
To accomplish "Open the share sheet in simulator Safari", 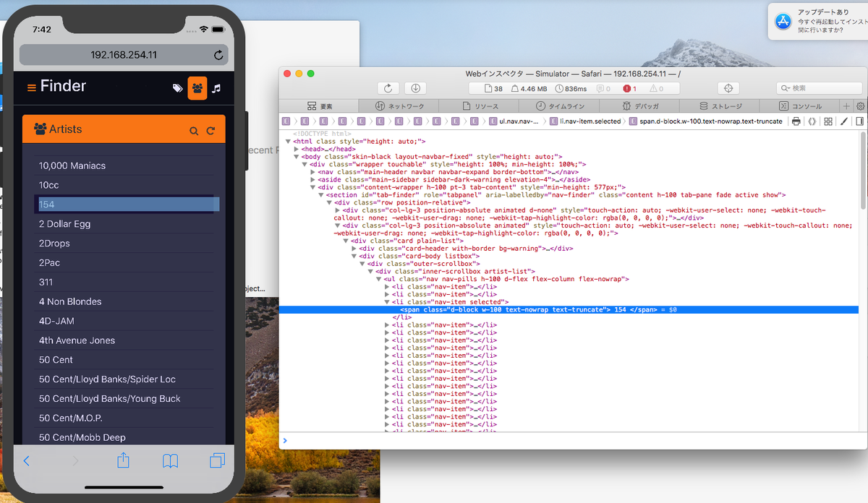I will [123, 460].
